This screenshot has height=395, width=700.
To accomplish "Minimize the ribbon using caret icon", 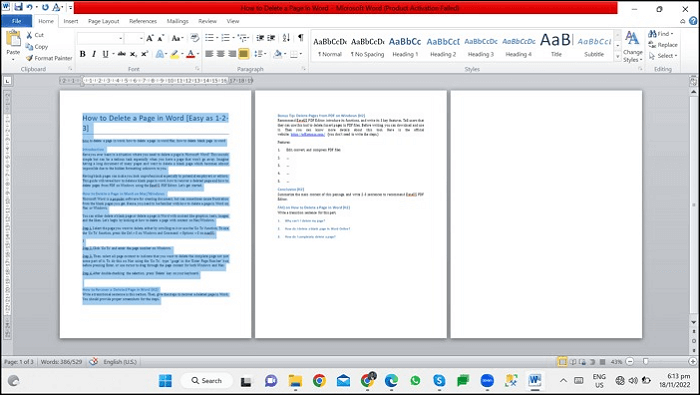I will pyautogui.click(x=683, y=21).
